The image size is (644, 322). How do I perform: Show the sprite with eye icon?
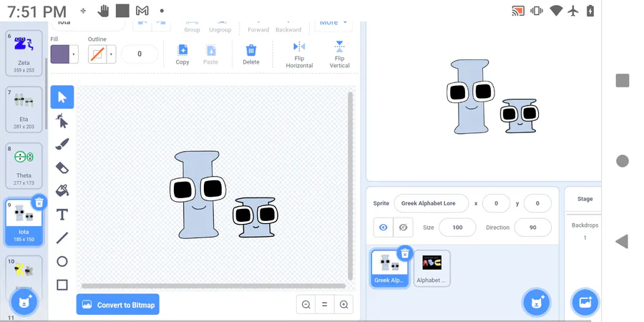(x=384, y=227)
